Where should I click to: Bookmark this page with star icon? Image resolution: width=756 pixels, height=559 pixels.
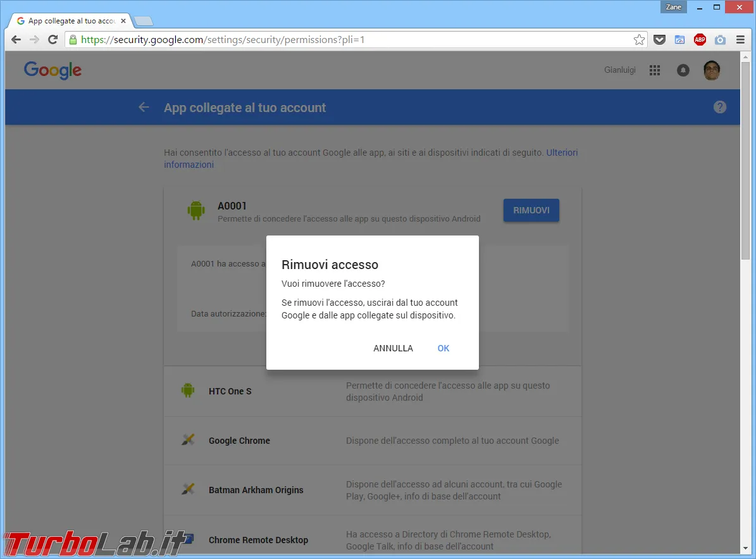[x=639, y=39]
